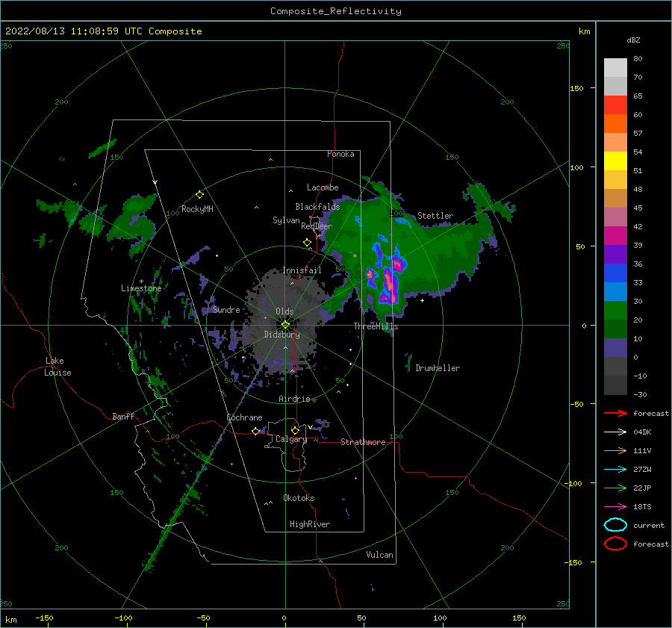The height and width of the screenshot is (628, 672).
Task: Click the Ponoka city label
Action: coord(340,154)
